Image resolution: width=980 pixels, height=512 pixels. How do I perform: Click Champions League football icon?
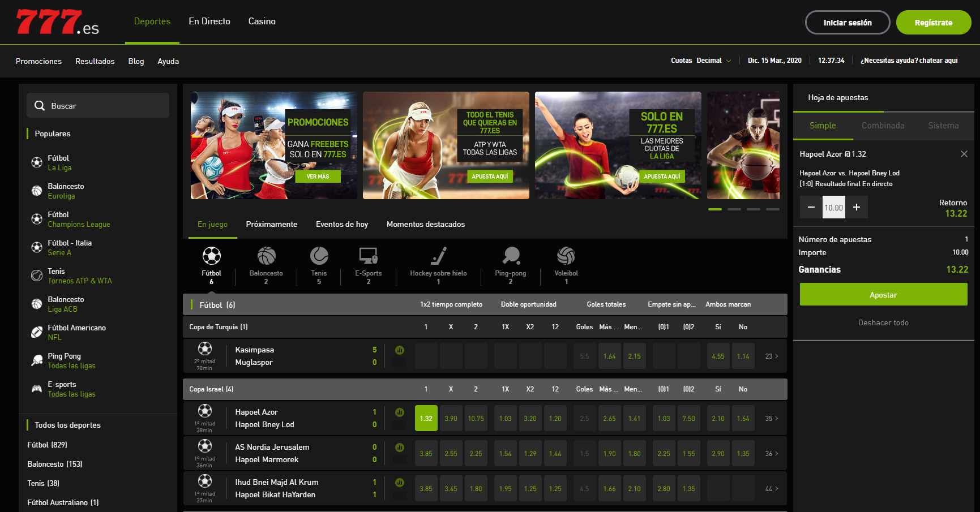37,220
